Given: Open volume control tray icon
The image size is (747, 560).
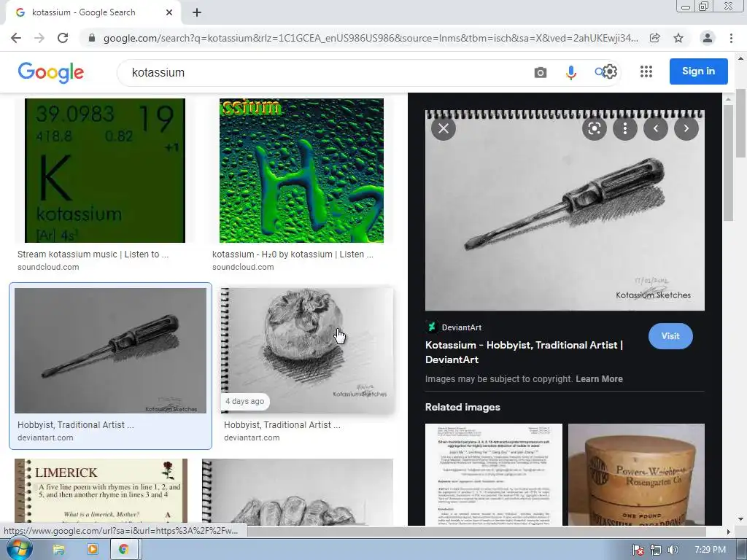Looking at the screenshot, I should tap(673, 550).
